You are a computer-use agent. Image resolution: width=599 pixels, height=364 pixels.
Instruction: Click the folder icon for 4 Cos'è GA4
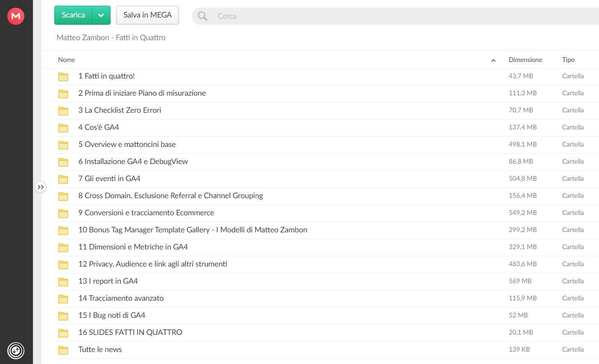(x=63, y=128)
